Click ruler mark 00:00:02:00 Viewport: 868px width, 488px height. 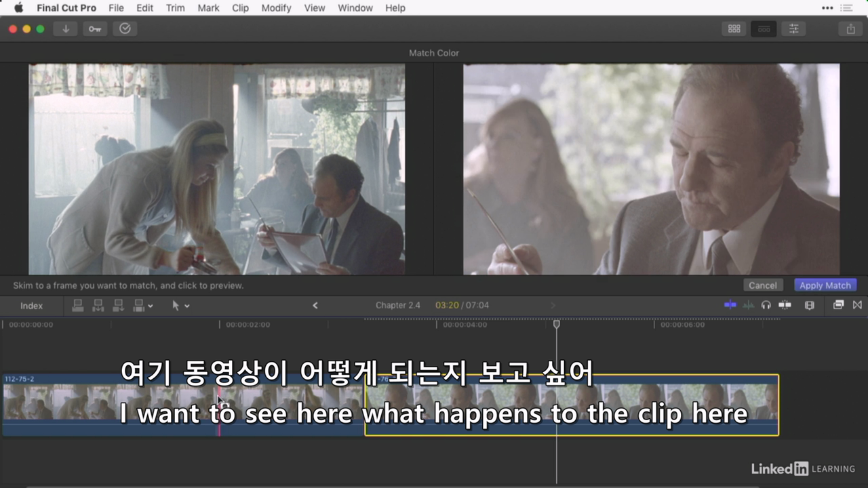coord(248,325)
